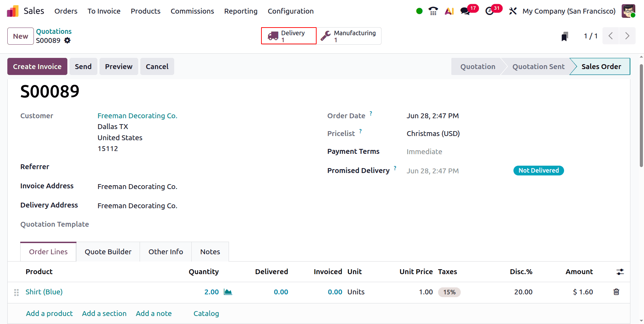Open the debug tools wrench icon
Viewport: 644px width, 324px height.
coord(512,11)
